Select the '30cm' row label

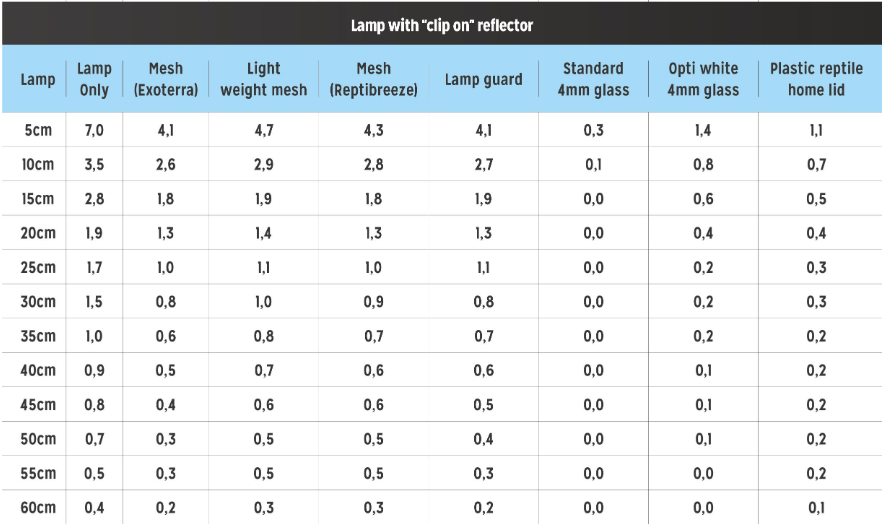(x=39, y=302)
